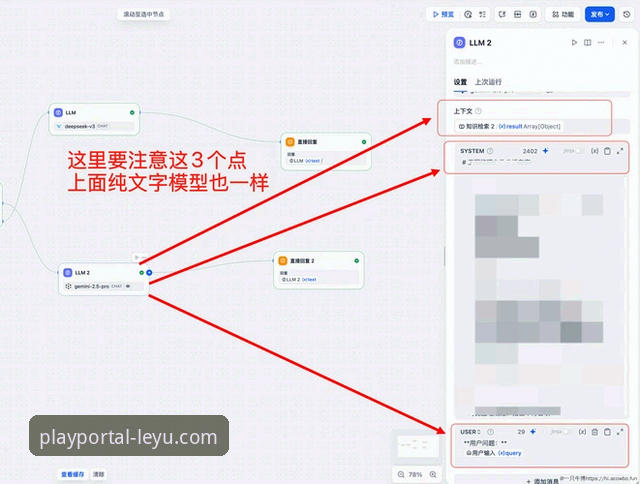Click the 添加消息 add message button
Image resolution: width=640 pixels, height=484 pixels.
tap(543, 481)
